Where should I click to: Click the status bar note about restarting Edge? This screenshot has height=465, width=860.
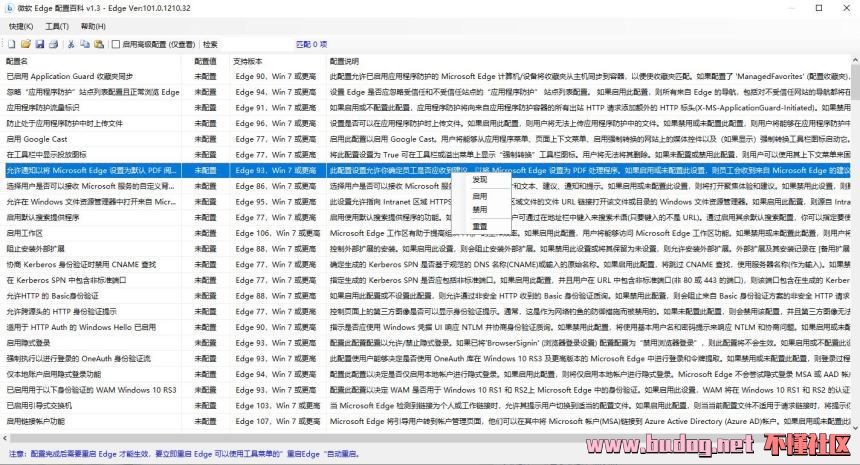(x=184, y=454)
